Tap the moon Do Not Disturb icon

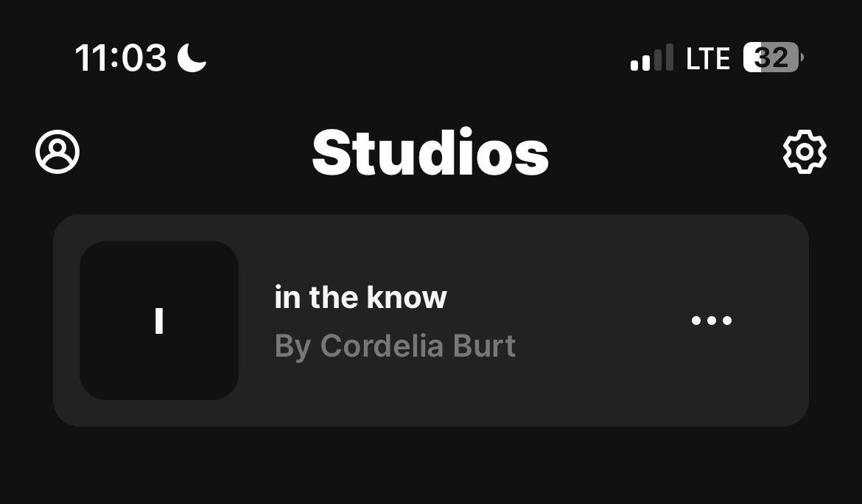(x=192, y=57)
